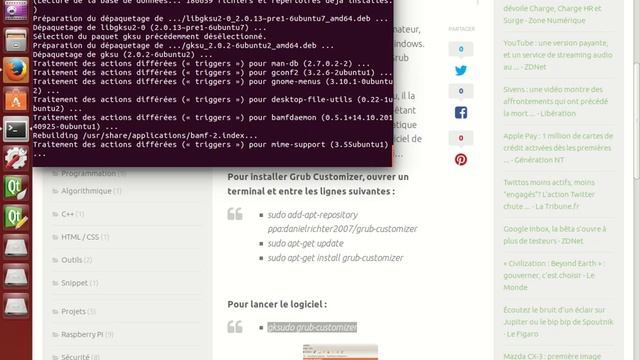
Task: Share the article on Pinterest
Action: coord(461,159)
